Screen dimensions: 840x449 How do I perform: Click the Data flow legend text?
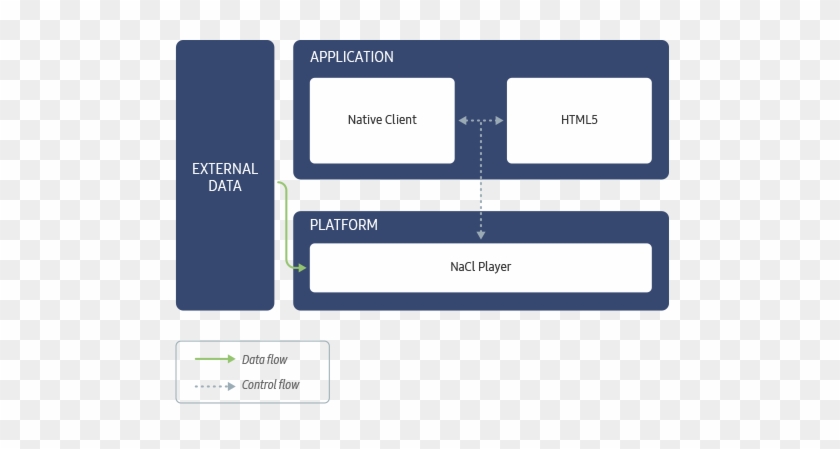[x=265, y=360]
